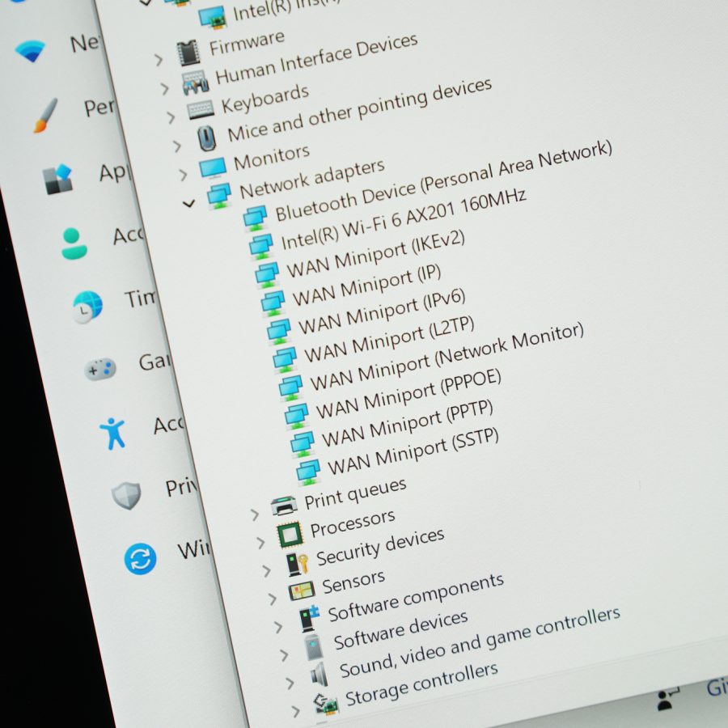The height and width of the screenshot is (728, 728).
Task: Expand the Software devices node
Action: point(284,655)
